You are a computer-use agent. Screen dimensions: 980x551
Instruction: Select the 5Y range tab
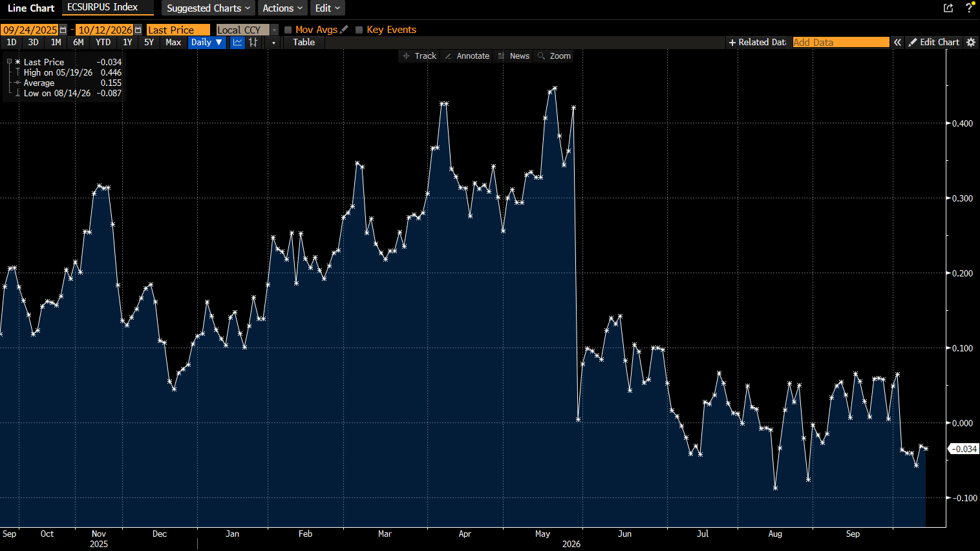tap(149, 42)
